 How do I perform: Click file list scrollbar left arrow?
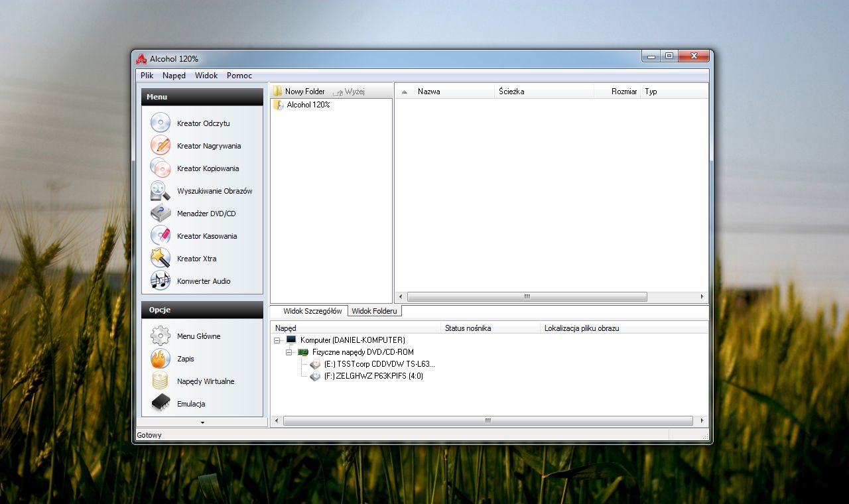401,296
